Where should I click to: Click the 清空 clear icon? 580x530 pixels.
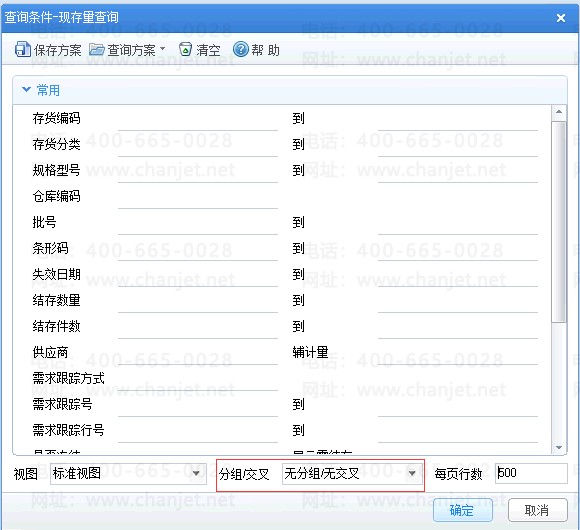tap(185, 49)
